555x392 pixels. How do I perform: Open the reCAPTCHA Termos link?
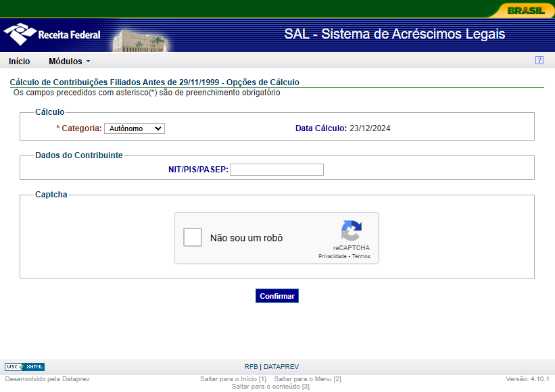tap(361, 257)
